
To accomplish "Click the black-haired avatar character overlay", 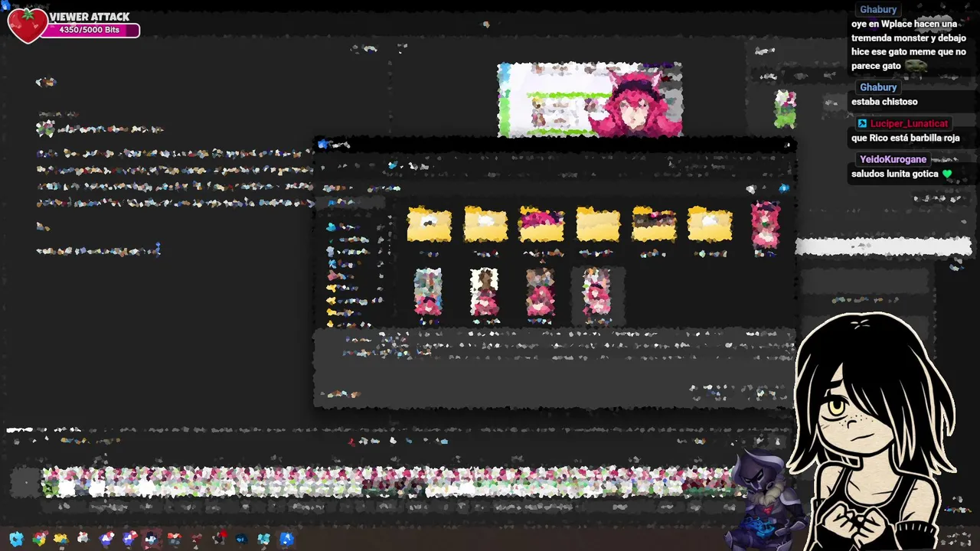I will tap(873, 432).
